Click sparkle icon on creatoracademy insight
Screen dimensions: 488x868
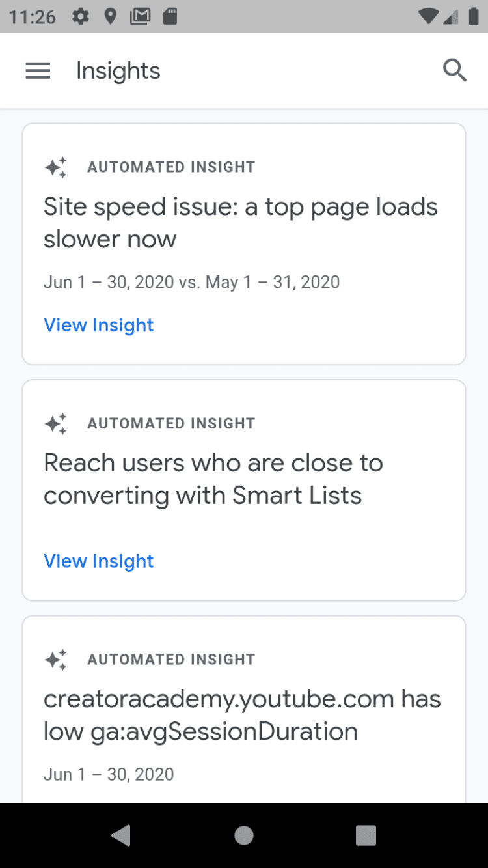[x=56, y=660]
